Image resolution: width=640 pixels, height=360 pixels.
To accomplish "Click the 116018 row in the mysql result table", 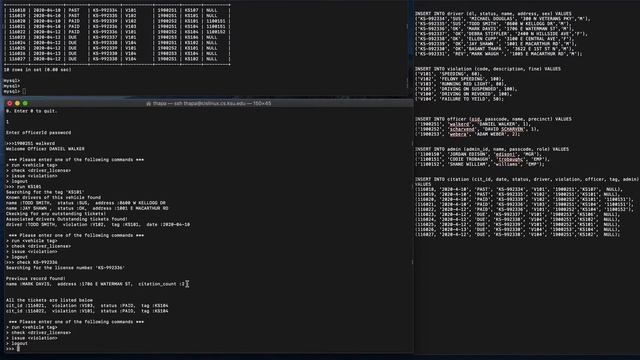I will tap(117, 10).
